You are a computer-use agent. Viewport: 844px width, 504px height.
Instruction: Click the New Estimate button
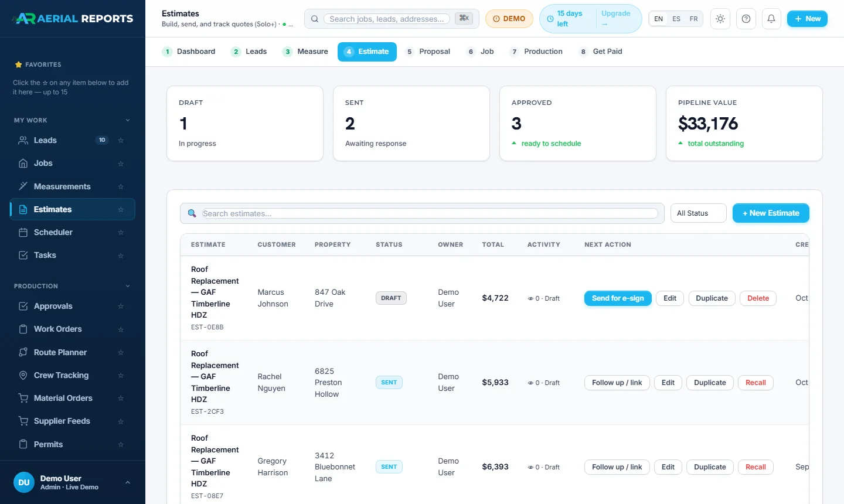[x=771, y=213]
